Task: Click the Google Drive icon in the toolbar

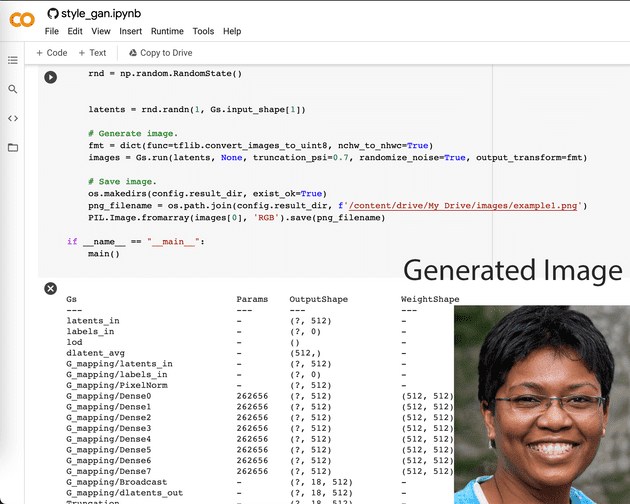Action: [x=133, y=53]
